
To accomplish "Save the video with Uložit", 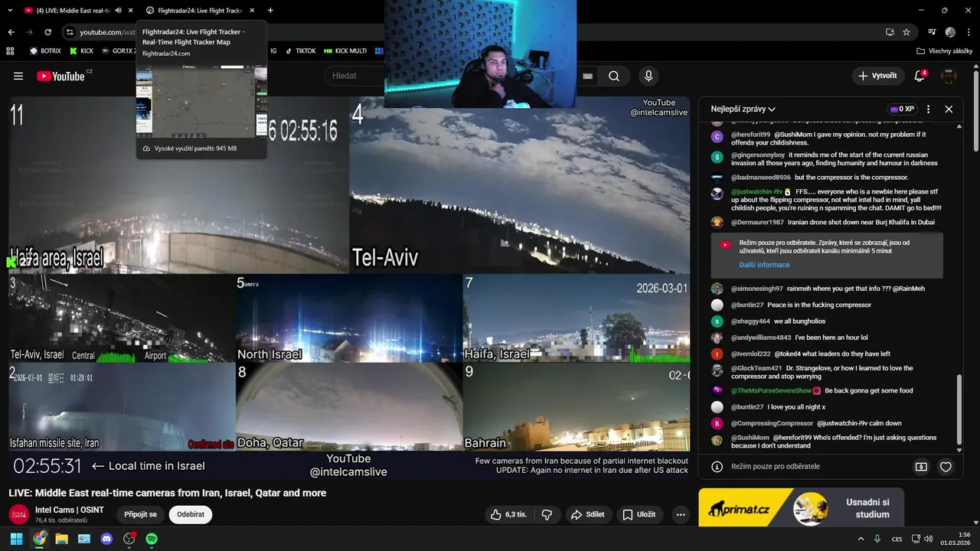I will pyautogui.click(x=639, y=515).
